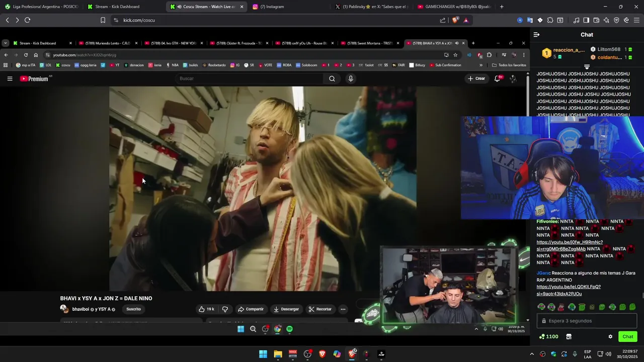Screen dimensions: 644x362
Task: Open YouTube notifications bell
Action: [x=498, y=78]
